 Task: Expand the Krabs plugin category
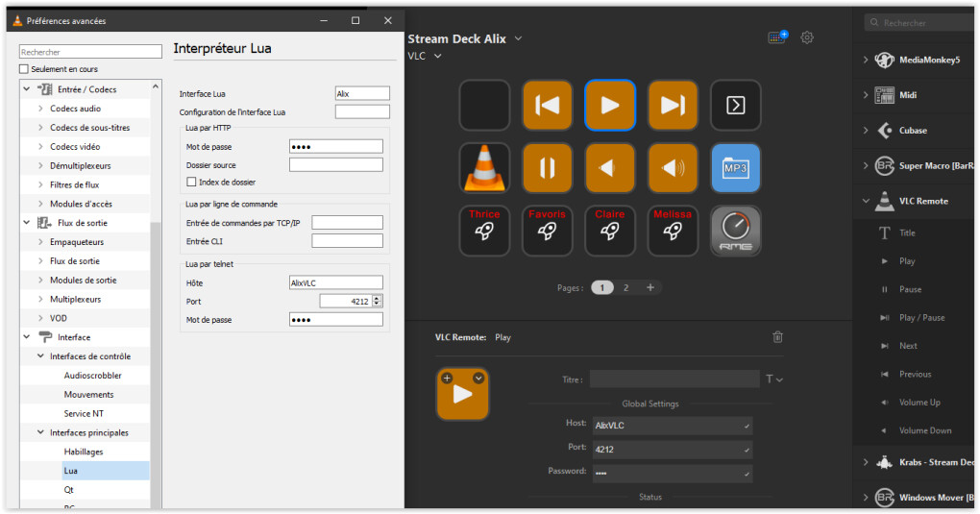click(866, 462)
